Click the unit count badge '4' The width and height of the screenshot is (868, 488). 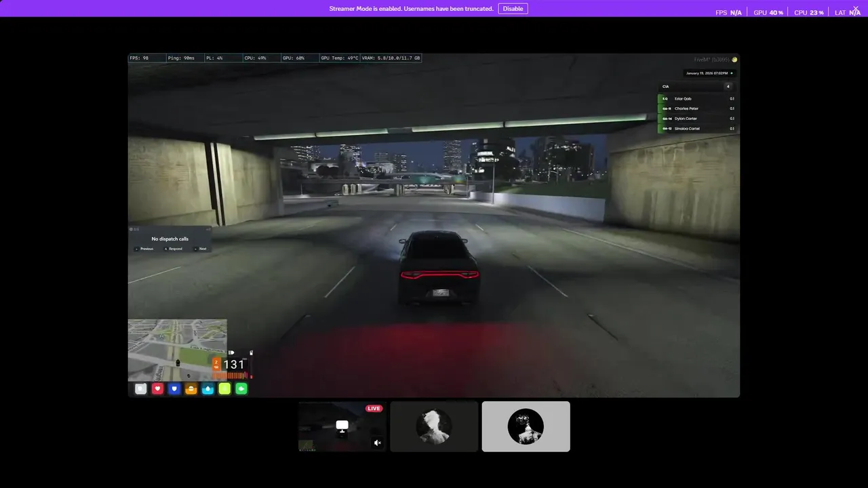(728, 87)
